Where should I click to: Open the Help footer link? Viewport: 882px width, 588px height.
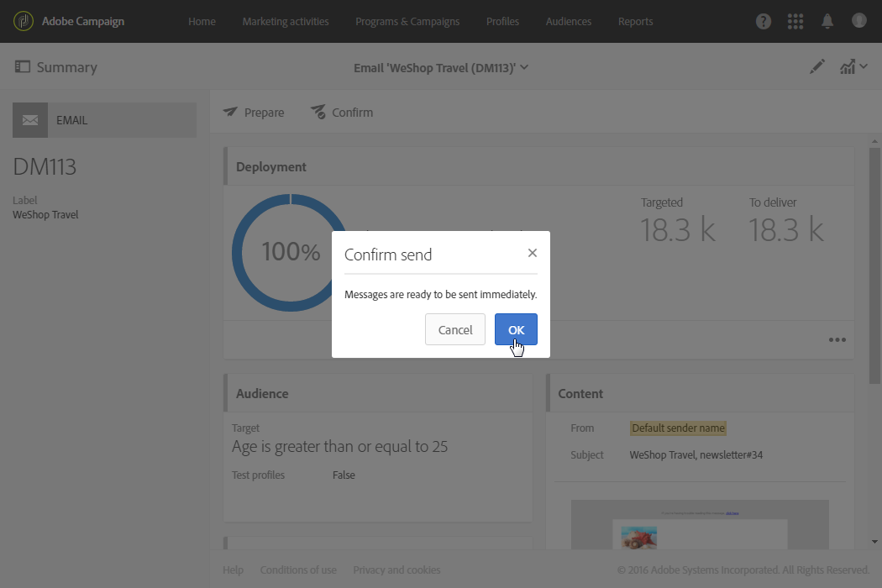click(233, 570)
